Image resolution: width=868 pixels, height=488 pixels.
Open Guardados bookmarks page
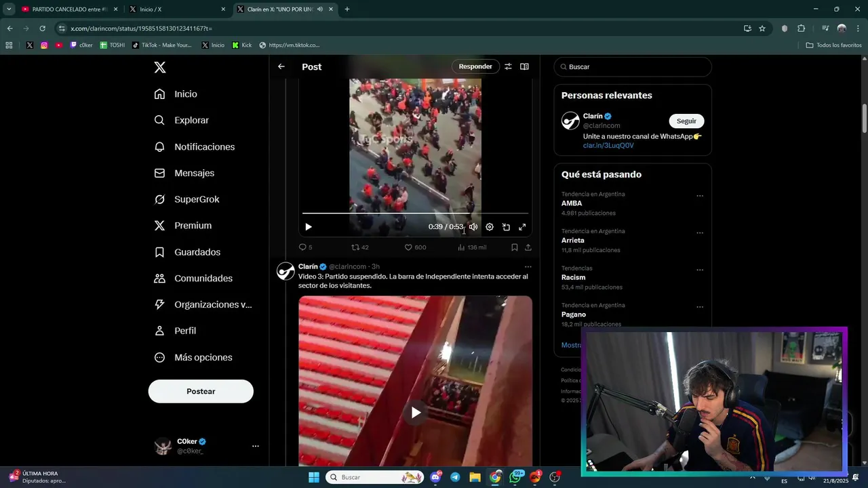coord(187,252)
